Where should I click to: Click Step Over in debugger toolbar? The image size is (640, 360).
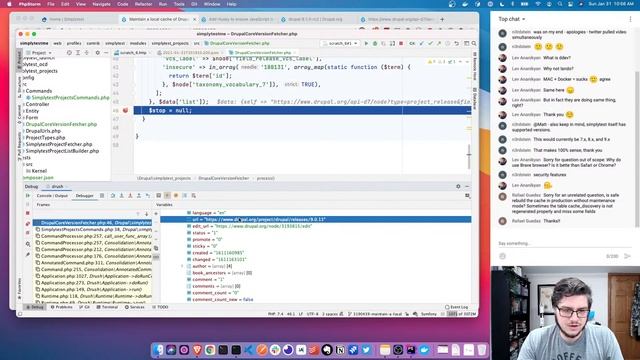click(113, 196)
